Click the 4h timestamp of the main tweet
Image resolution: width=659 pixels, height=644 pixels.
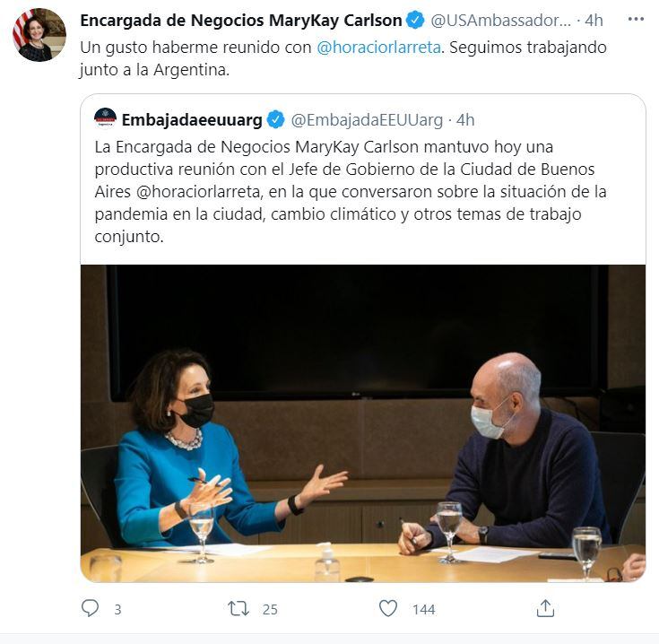coord(594,20)
